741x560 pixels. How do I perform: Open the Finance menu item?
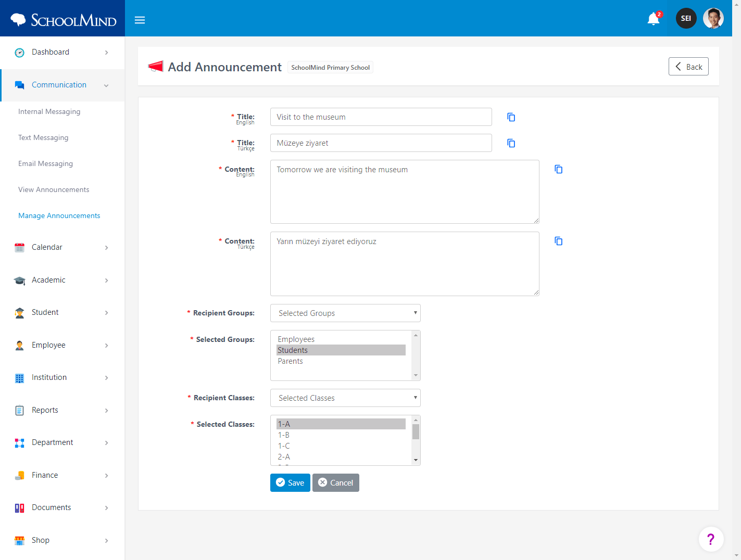62,476
